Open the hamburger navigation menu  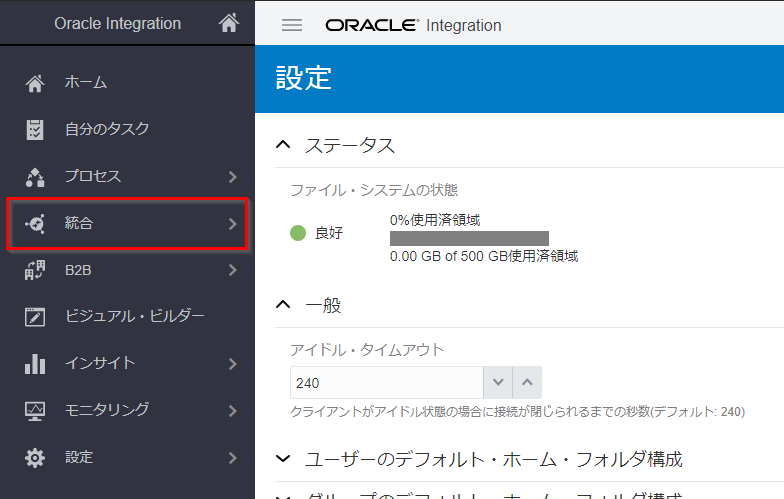[x=292, y=25]
